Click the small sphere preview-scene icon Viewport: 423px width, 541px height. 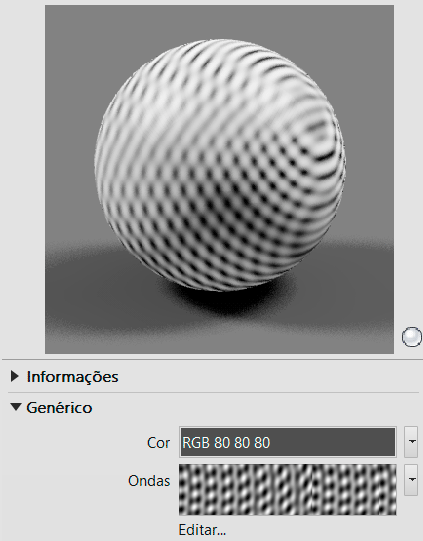[412, 337]
